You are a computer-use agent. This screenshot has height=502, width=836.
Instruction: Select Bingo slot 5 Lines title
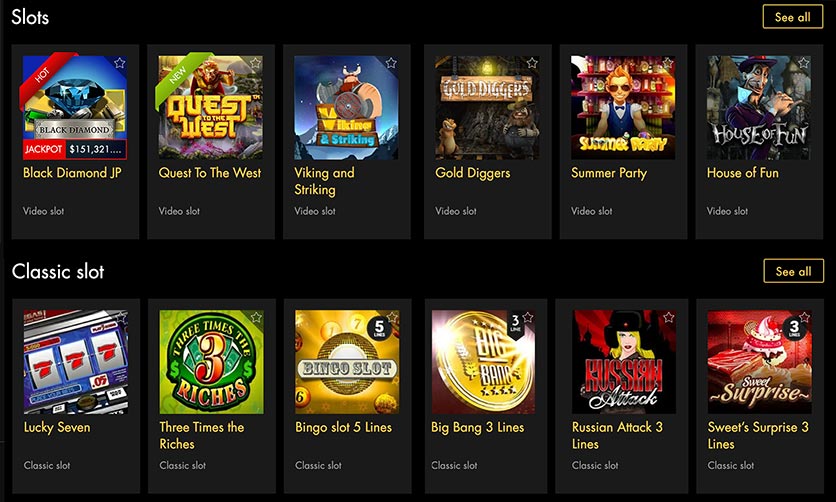(x=343, y=427)
